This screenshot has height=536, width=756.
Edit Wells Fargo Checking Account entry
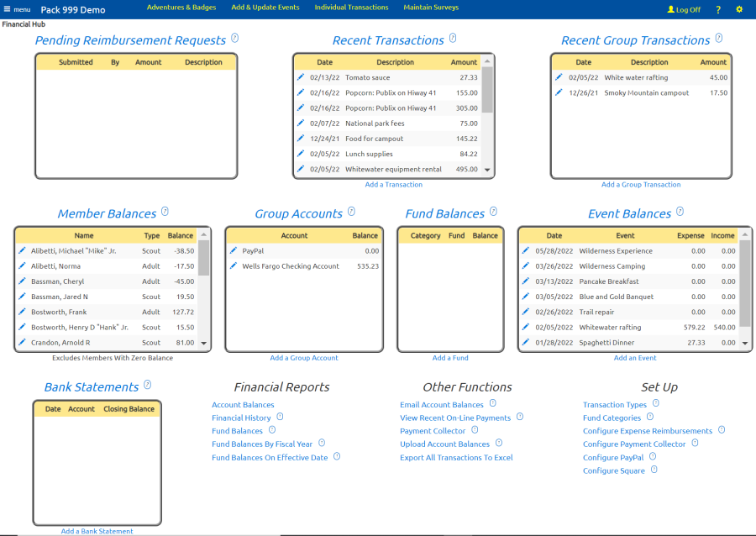click(234, 265)
